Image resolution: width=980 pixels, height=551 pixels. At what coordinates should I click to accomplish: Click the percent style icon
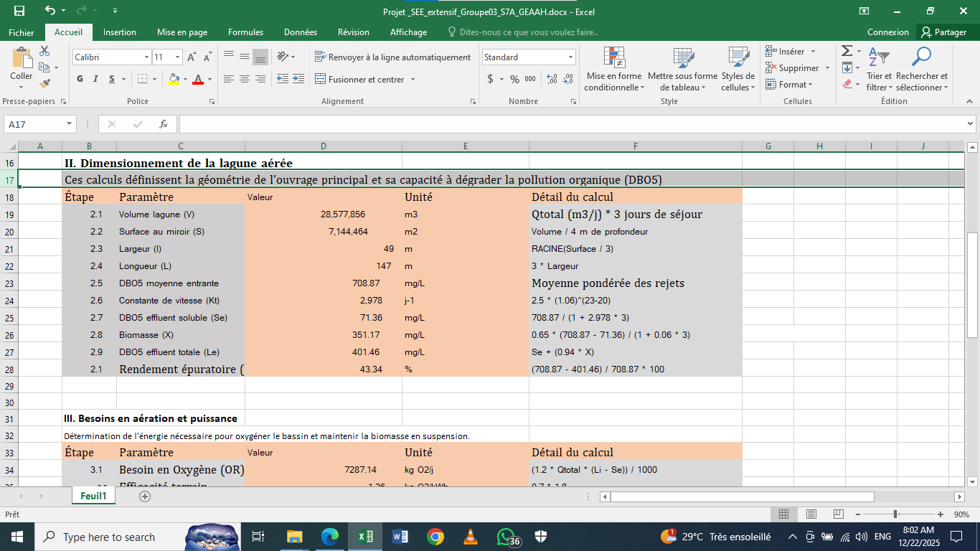[514, 79]
